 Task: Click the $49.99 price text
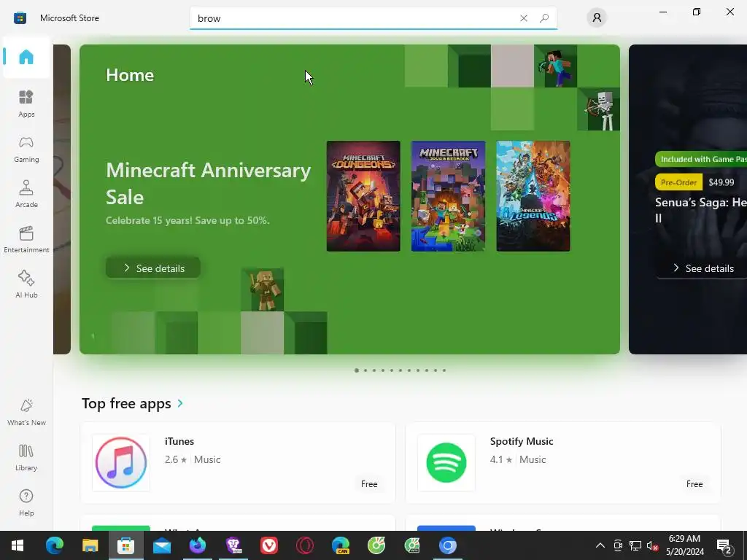pyautogui.click(x=721, y=182)
